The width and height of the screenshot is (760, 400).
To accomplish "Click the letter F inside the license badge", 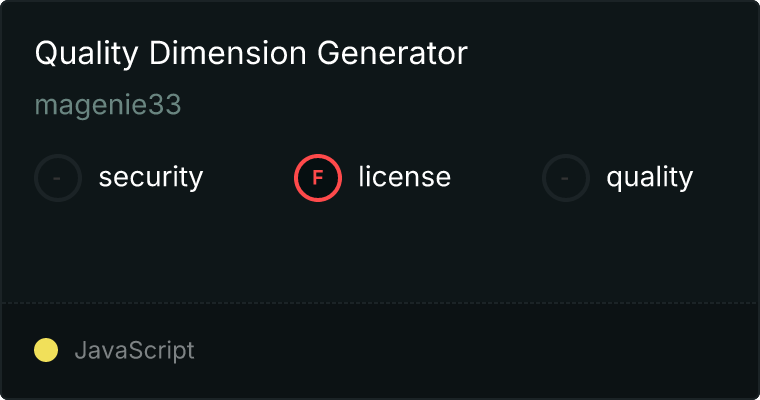I will pyautogui.click(x=318, y=178).
